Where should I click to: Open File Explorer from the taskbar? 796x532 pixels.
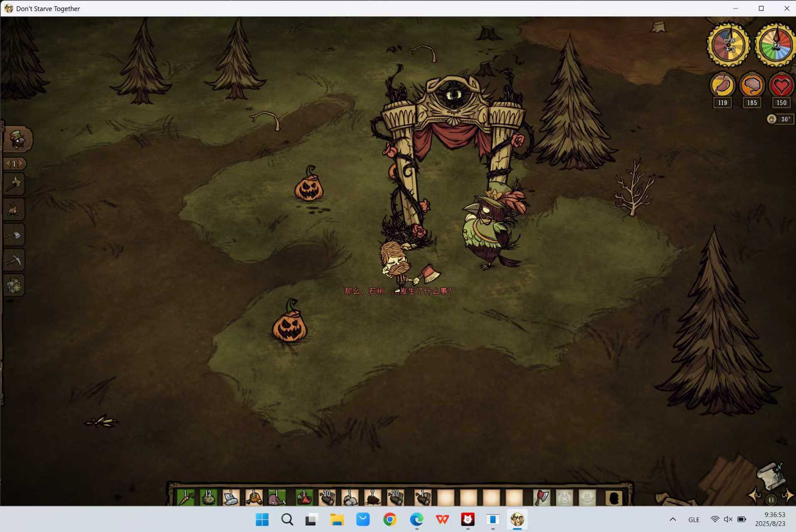[337, 520]
